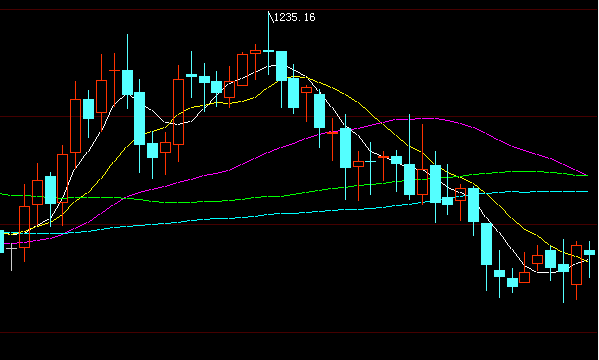Image resolution: width=599 pixels, height=360 pixels.
Task: Click the partially visible cyan candle at left edge
Action: click(2, 241)
